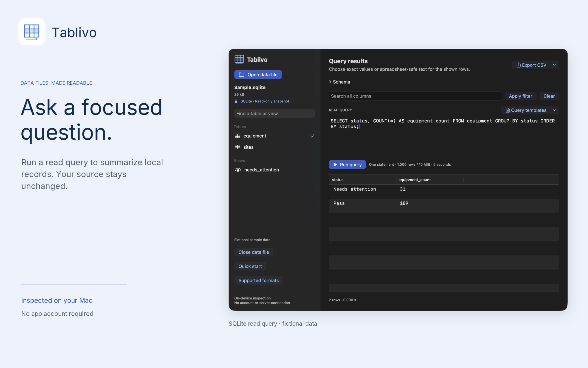Click the equipment_count column header

click(430, 180)
